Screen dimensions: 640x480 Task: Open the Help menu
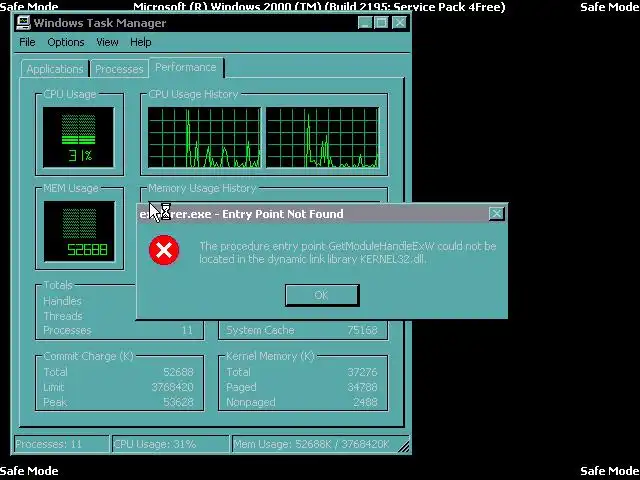tap(141, 42)
